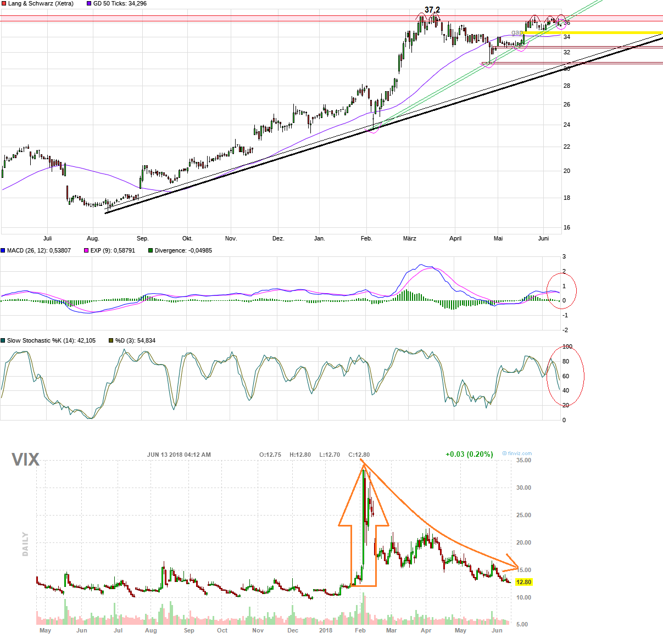Click the 'JUN 13 2018 04:12 AM' timestamp
This screenshot has width=663, height=644.
(x=179, y=455)
